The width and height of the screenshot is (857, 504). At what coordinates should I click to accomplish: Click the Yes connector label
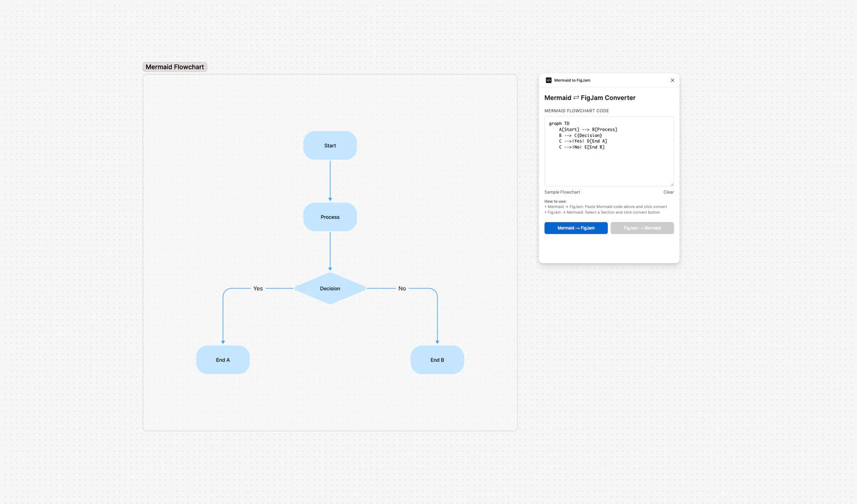258,289
